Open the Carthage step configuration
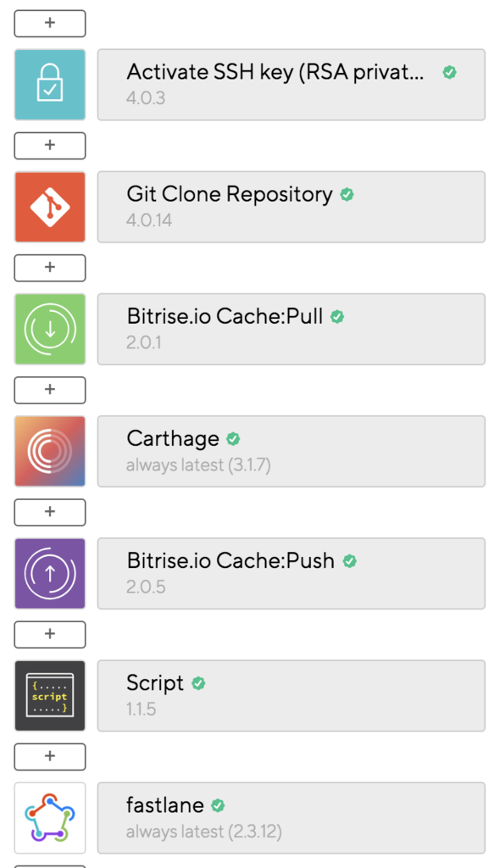 [291, 452]
